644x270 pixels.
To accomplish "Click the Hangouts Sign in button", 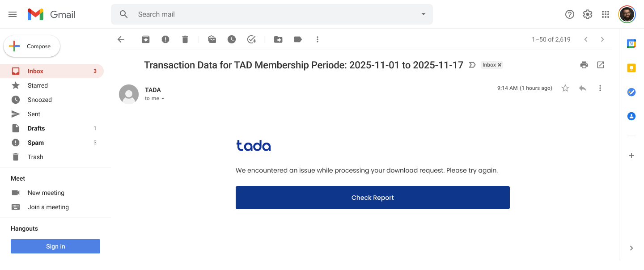I will (x=55, y=246).
